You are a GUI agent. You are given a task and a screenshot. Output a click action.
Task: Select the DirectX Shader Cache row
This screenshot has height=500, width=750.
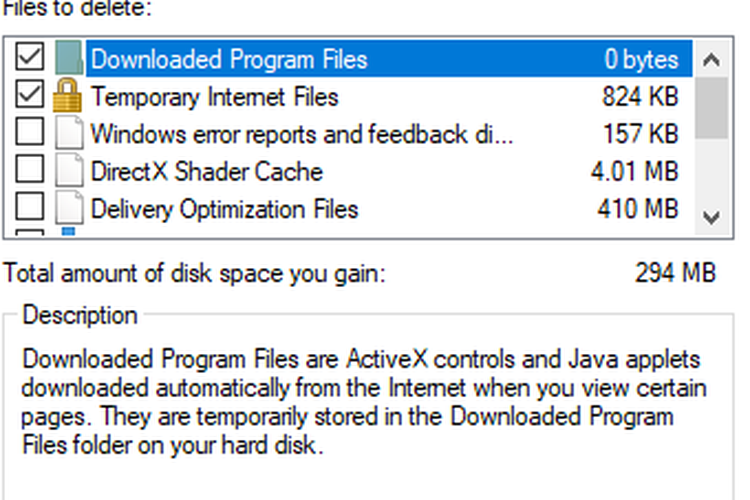(x=389, y=171)
